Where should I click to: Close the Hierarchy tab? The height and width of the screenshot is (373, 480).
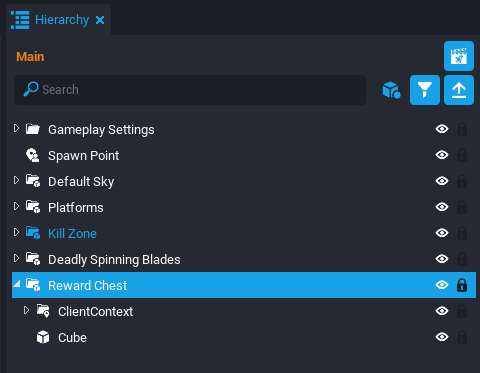tap(100, 20)
